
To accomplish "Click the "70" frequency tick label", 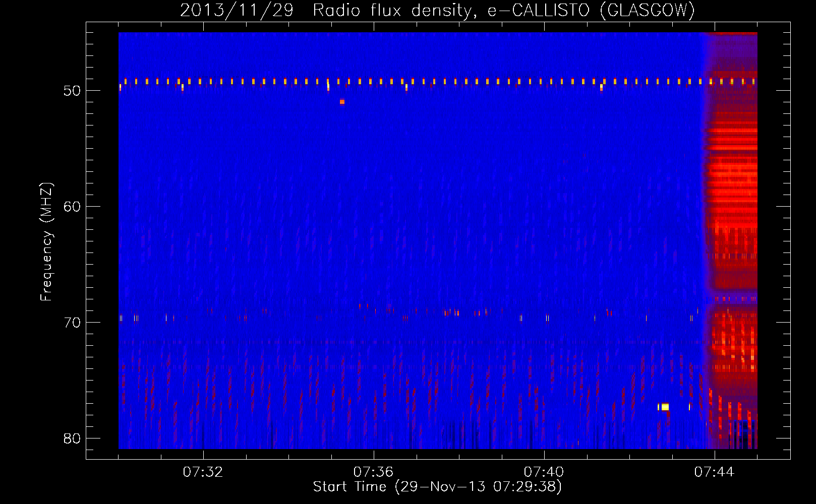I will point(72,323).
